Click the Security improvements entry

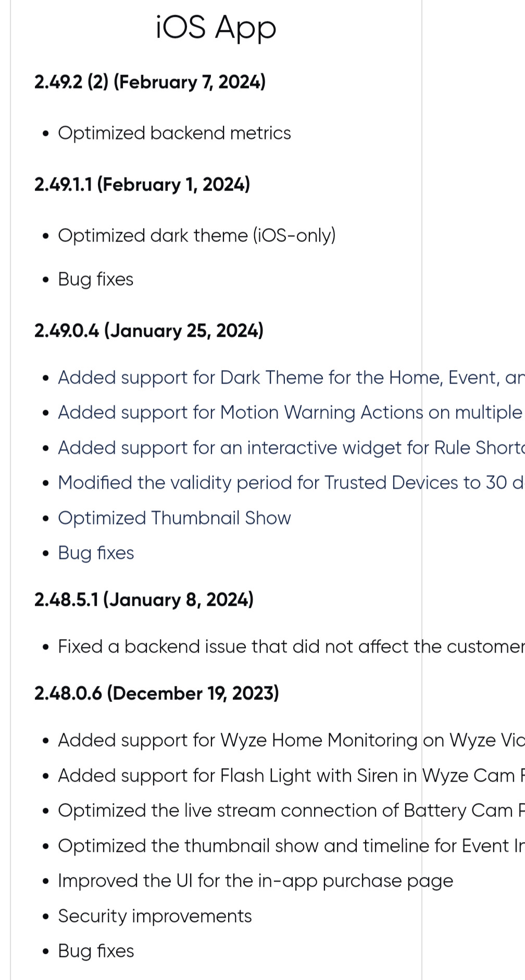pos(155,917)
